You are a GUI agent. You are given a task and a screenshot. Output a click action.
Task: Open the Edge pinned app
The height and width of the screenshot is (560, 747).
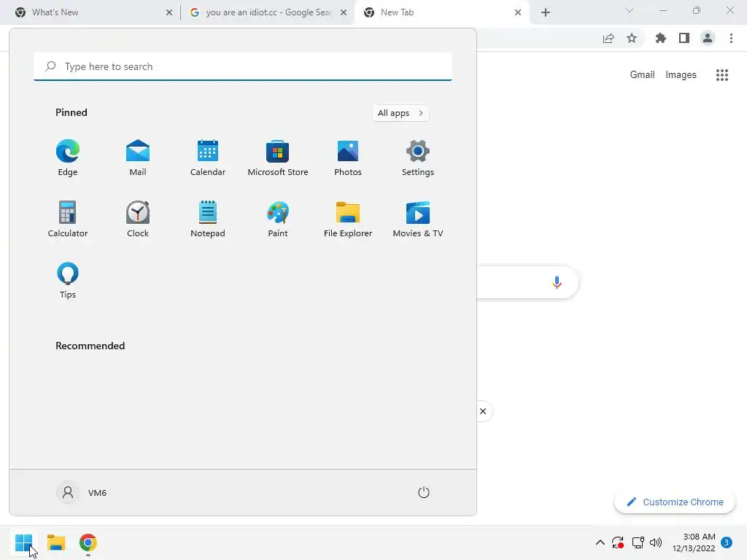(68, 157)
